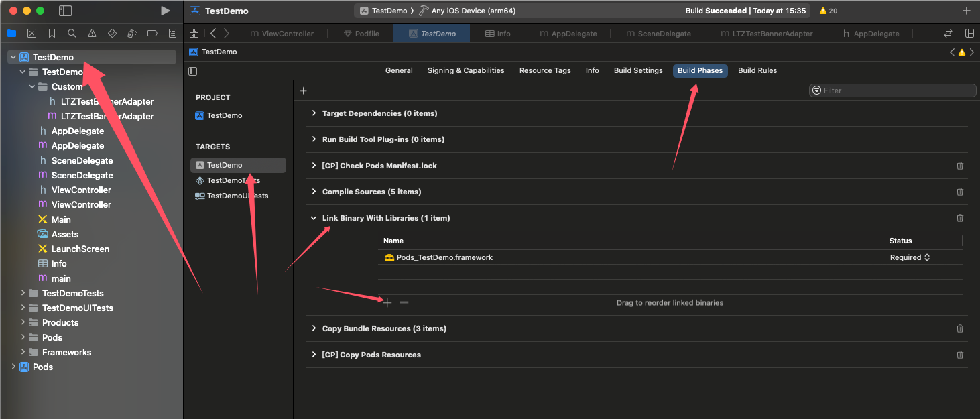This screenshot has height=419, width=980.
Task: Expand Compile Sources section
Action: click(x=313, y=192)
